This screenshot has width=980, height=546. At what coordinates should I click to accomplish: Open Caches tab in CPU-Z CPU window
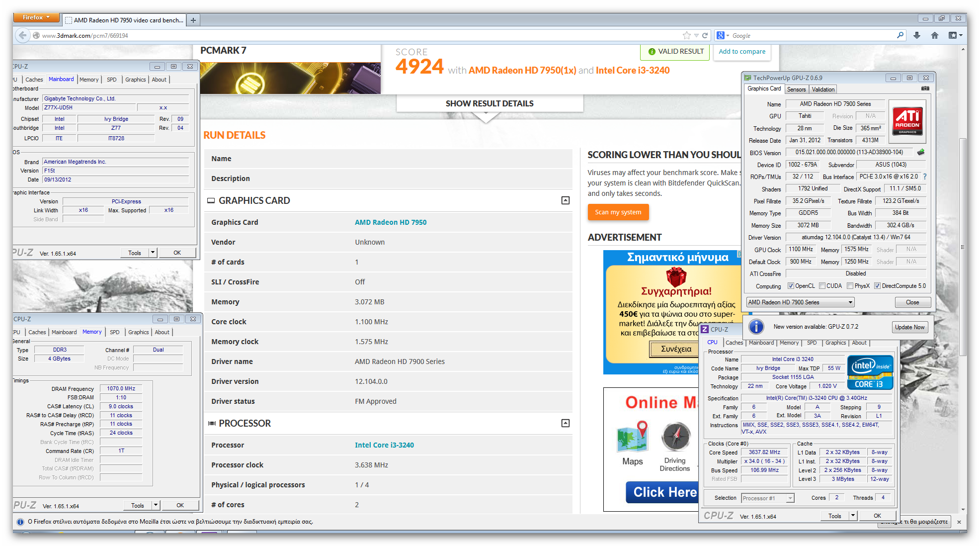pyautogui.click(x=734, y=343)
